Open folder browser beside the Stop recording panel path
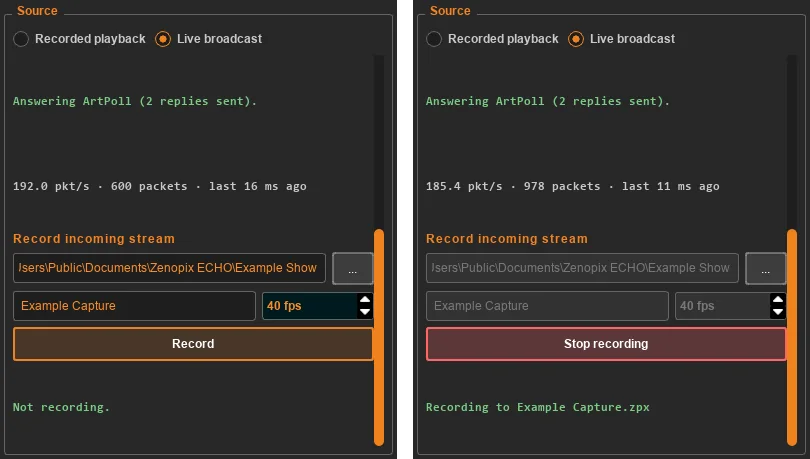 point(766,268)
